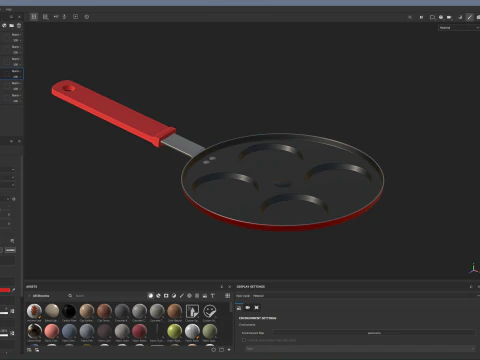
Task: Select the smiley custom asset thumbnail
Action: point(210,311)
